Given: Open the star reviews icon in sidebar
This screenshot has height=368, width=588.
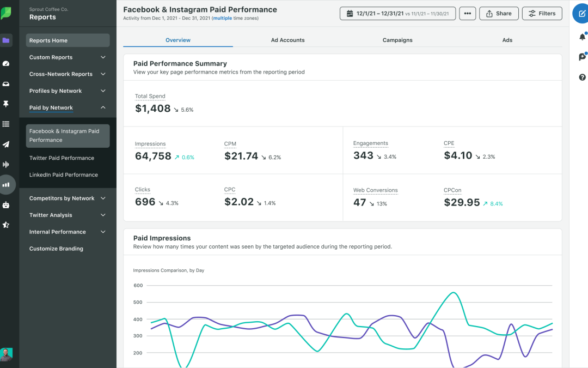Looking at the screenshot, I should click(6, 225).
